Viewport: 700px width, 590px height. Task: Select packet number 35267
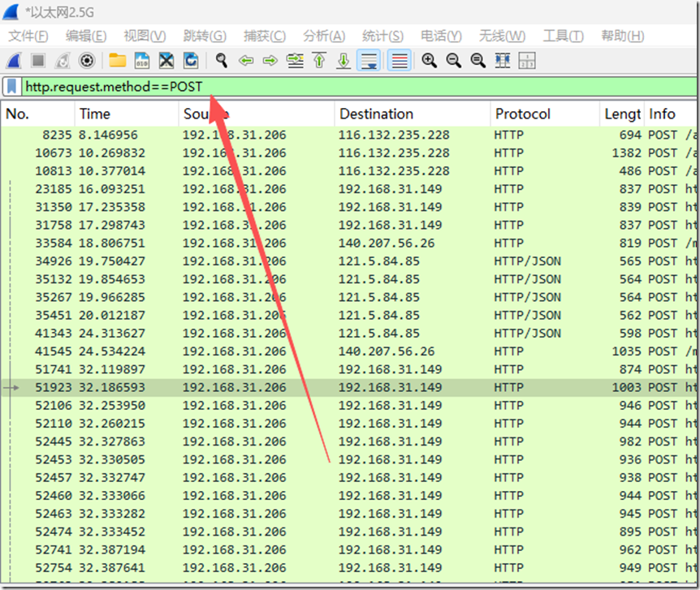(348, 297)
